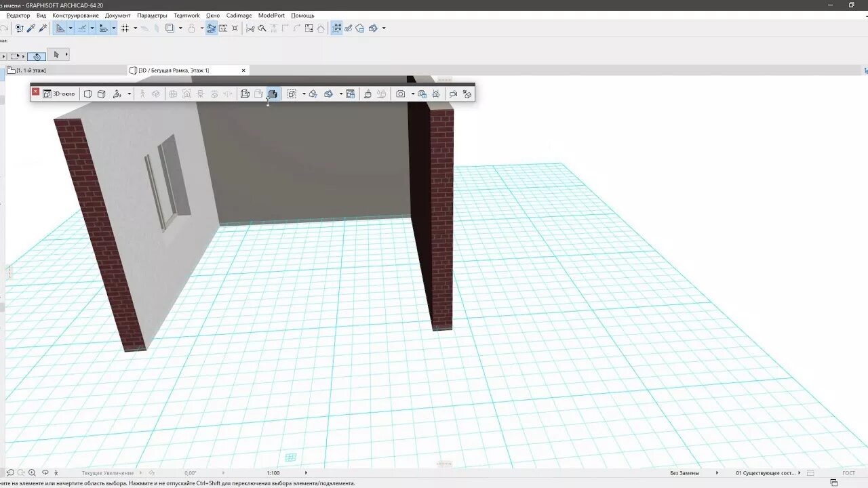Click the inject parameters syringe icon
868x488 pixels.
[43, 28]
